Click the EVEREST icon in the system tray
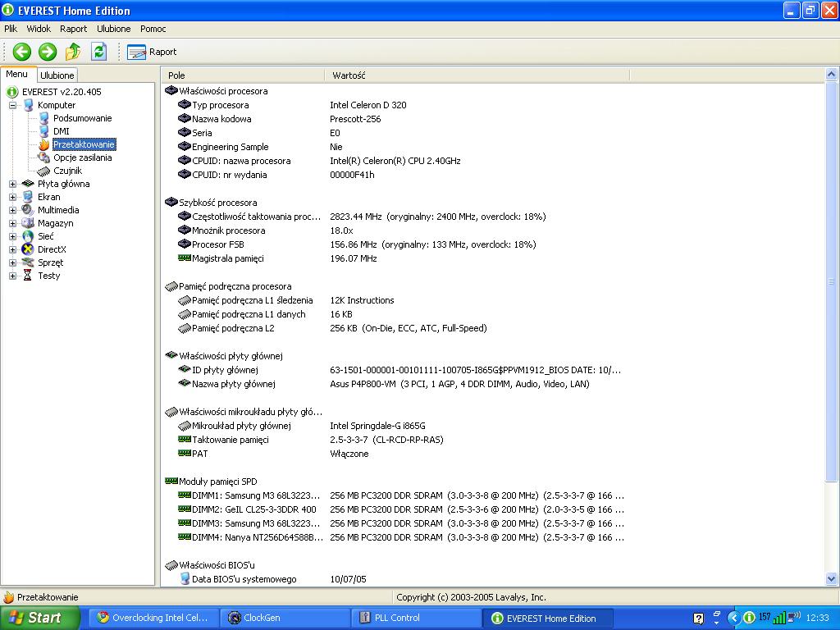The height and width of the screenshot is (630, 840). [x=750, y=618]
